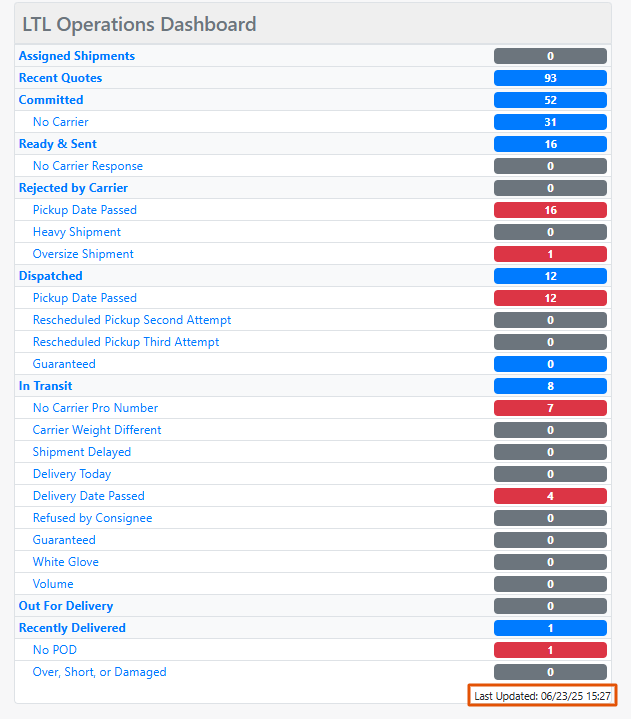Select the No Carrier sub-item link
The width and height of the screenshot is (631, 719).
(61, 122)
